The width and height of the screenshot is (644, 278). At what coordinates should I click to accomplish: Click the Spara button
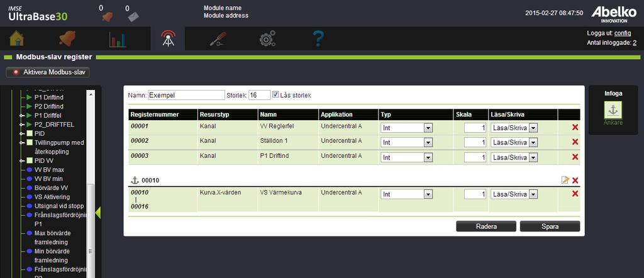pos(550,226)
